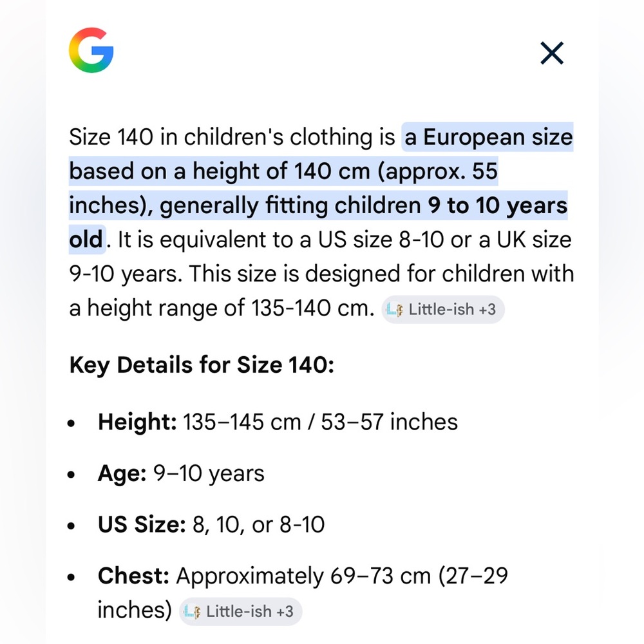
Task: Click the bold 'Chest:' label
Action: (x=133, y=575)
